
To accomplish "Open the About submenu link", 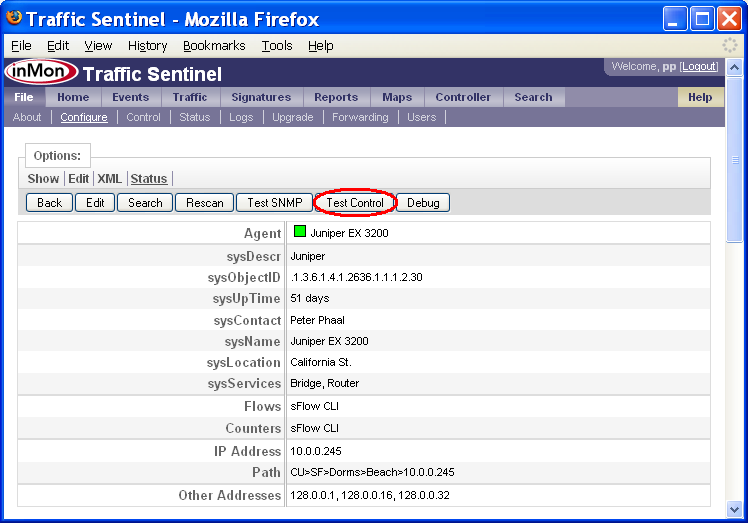I will [x=27, y=117].
